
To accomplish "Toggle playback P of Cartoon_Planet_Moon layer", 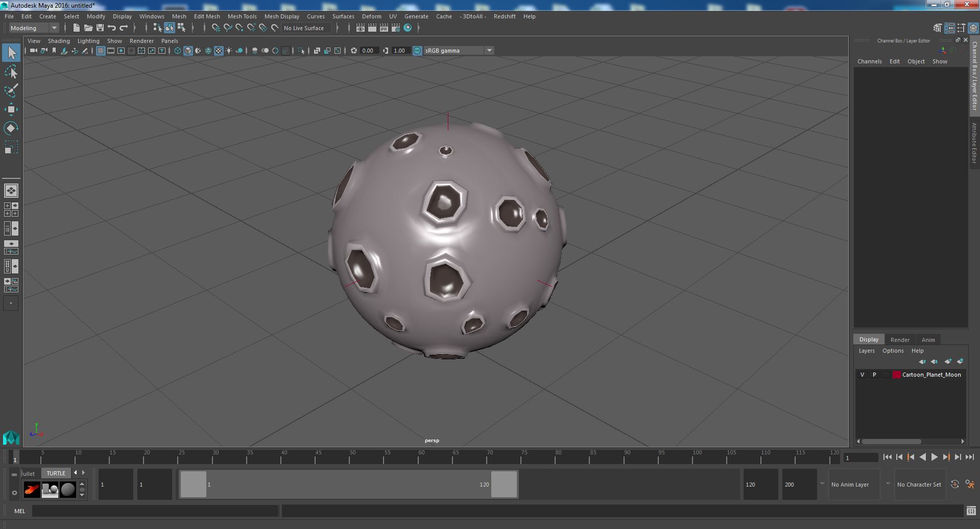I will (x=874, y=375).
